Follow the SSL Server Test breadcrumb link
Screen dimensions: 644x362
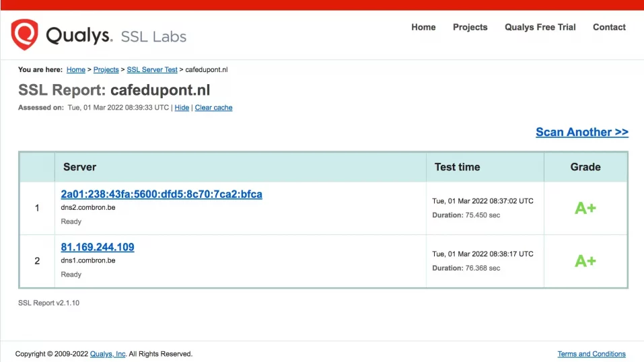coord(152,70)
